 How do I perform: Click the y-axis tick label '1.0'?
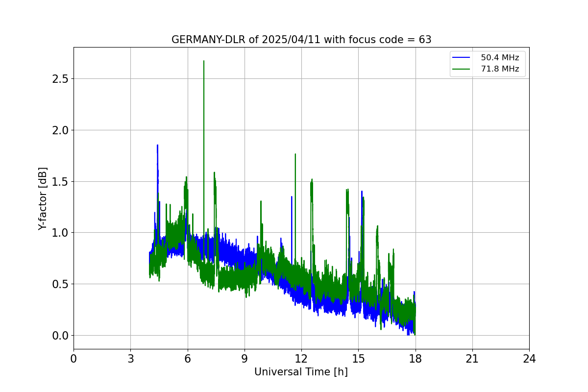[61, 233]
